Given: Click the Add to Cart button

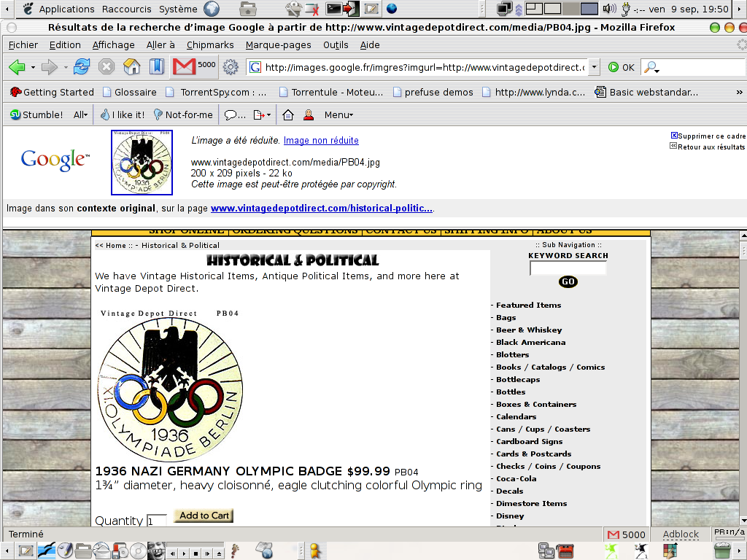Looking at the screenshot, I should [204, 516].
